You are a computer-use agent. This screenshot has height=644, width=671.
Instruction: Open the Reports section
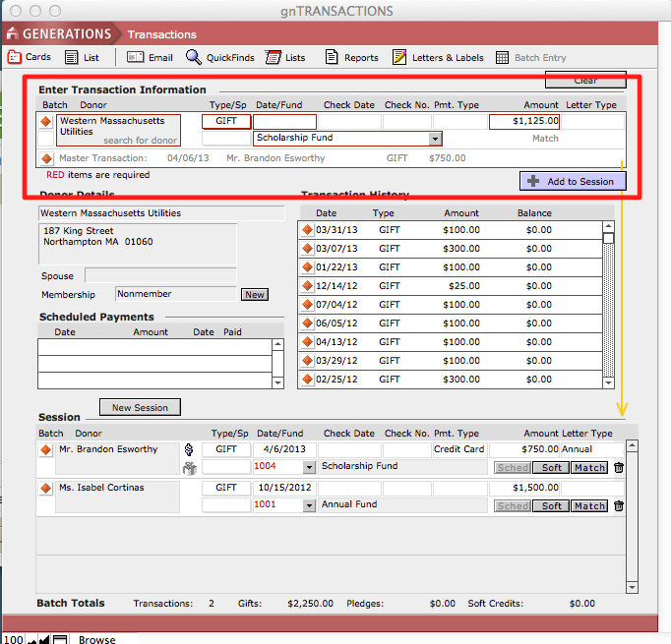pos(351,58)
